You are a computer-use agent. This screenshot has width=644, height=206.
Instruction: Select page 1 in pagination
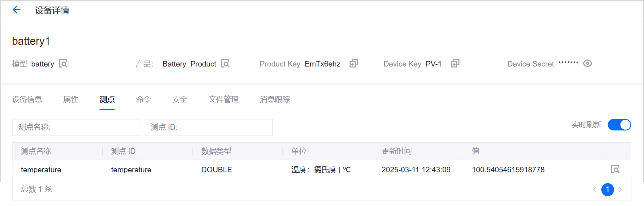tap(607, 190)
